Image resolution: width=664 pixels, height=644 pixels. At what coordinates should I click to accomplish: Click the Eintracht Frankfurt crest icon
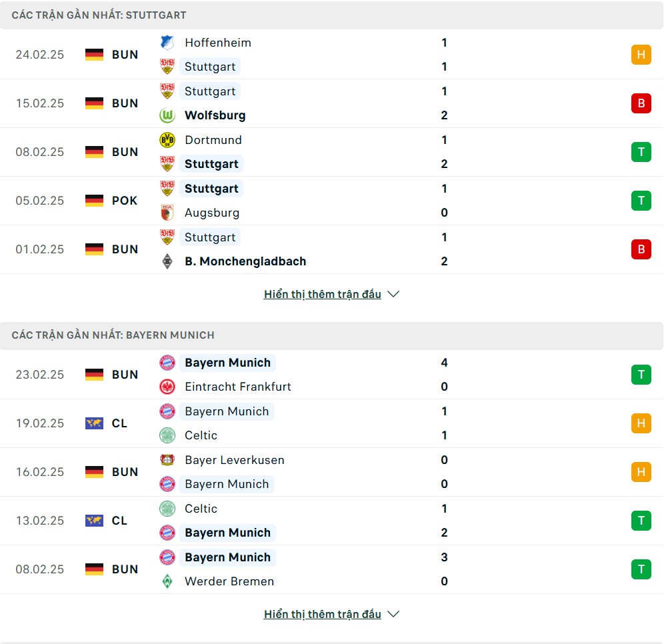(167, 387)
